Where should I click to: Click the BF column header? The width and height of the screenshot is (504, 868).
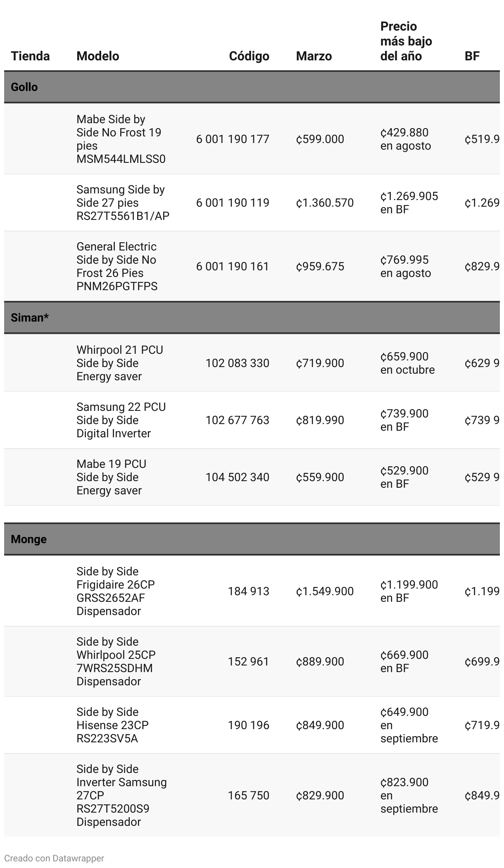472,56
